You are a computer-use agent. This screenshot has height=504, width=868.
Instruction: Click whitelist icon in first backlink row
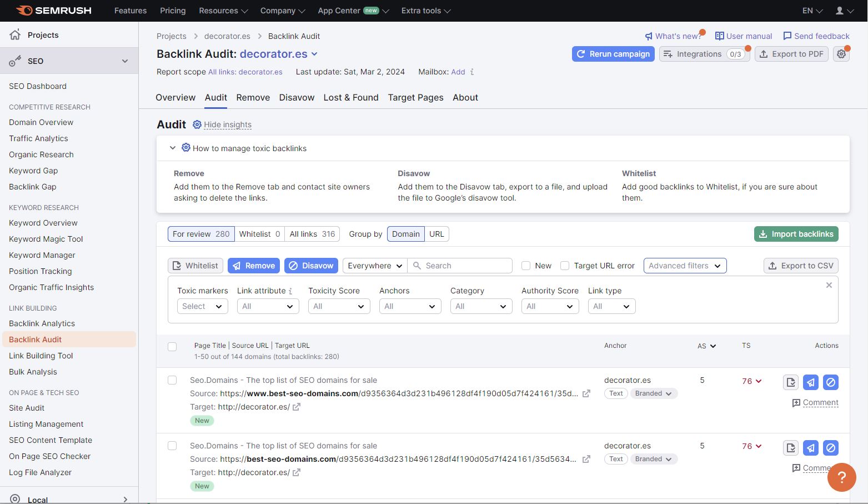(x=791, y=382)
